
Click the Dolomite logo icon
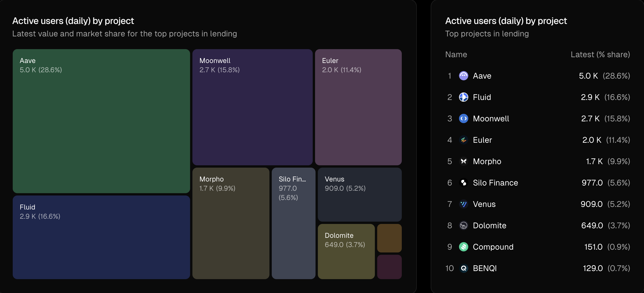click(x=463, y=226)
